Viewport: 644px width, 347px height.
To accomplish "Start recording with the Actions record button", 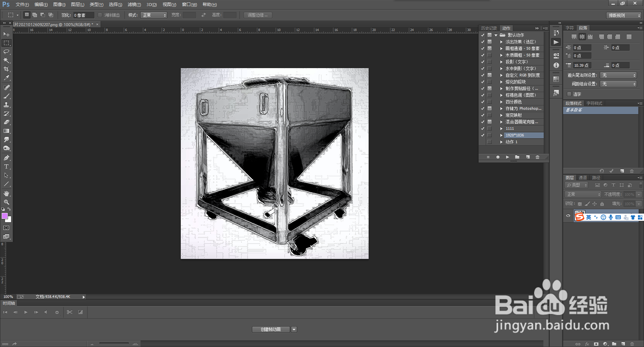I will click(498, 157).
